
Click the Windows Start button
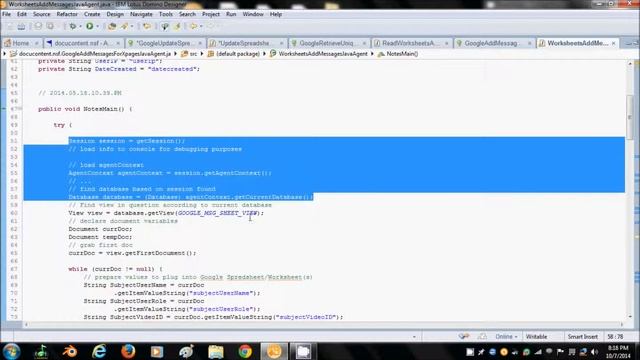click(x=11, y=351)
